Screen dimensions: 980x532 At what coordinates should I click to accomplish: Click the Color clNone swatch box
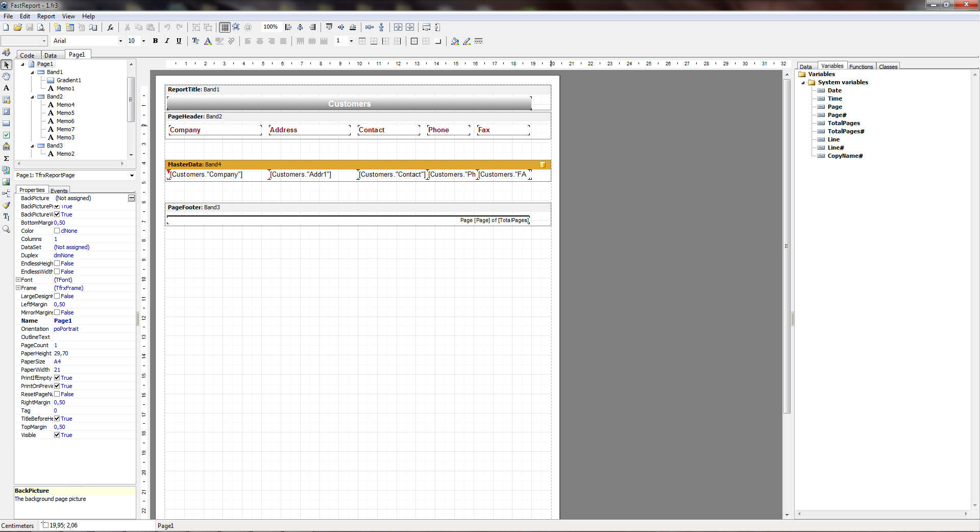coord(57,231)
